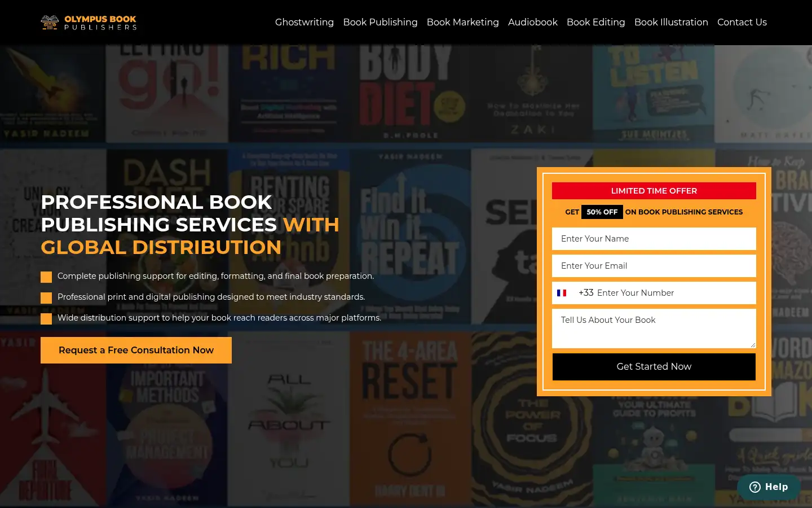Click the +33 dial code text
This screenshot has width=812, height=508.
[586, 293]
